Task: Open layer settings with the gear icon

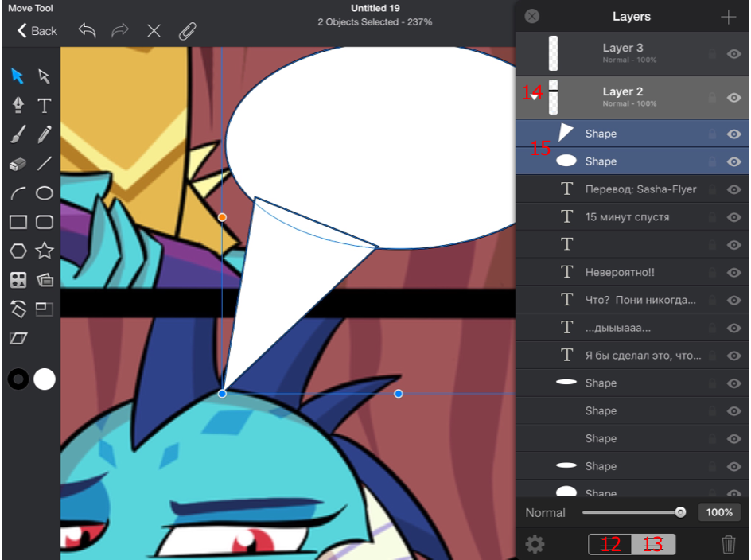Action: point(535,545)
